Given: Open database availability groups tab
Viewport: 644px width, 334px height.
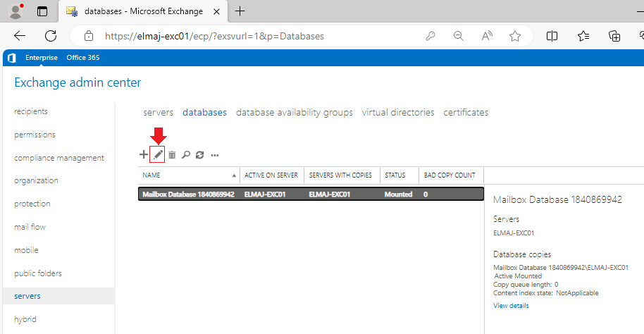Looking at the screenshot, I should tap(295, 112).
